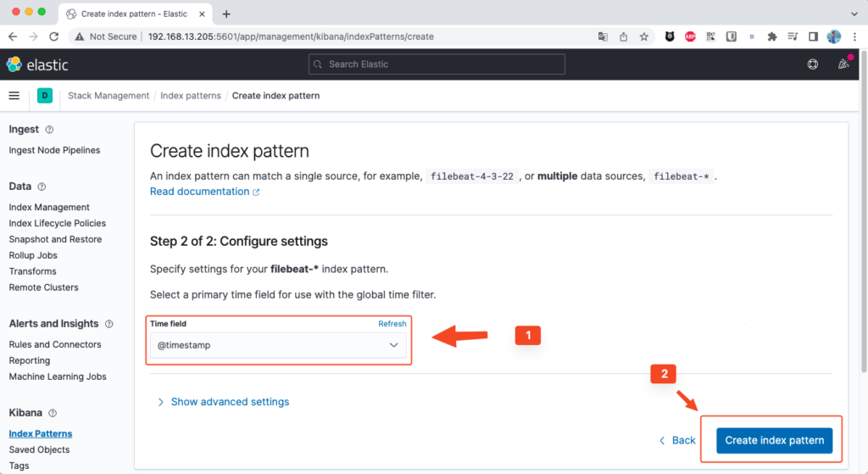Open a new browser tab
The image size is (868, 474).
pos(225,14)
